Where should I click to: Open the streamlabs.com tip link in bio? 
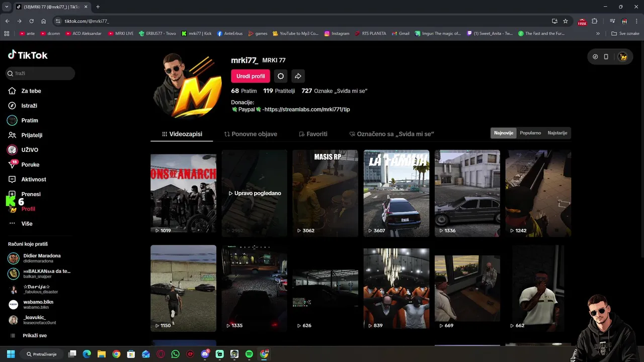pyautogui.click(x=307, y=109)
